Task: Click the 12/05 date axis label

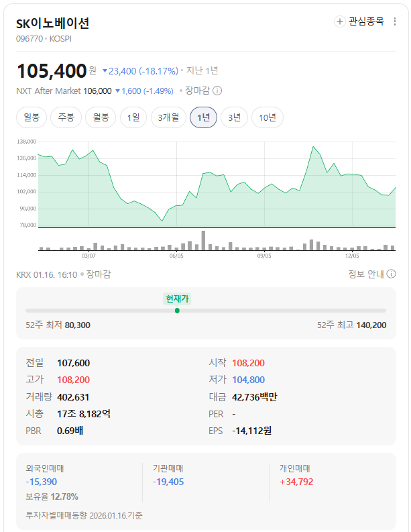Action: pos(352,256)
